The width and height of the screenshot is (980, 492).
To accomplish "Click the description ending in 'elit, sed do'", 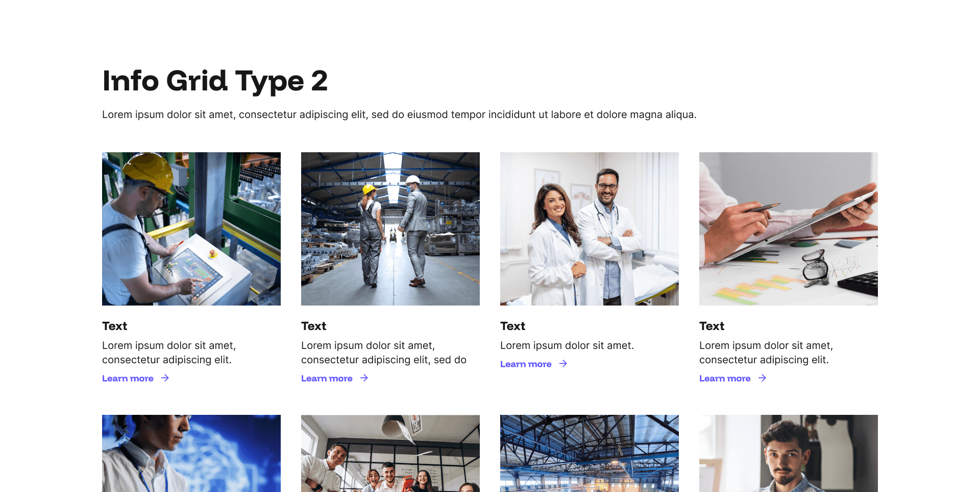I will [x=384, y=353].
